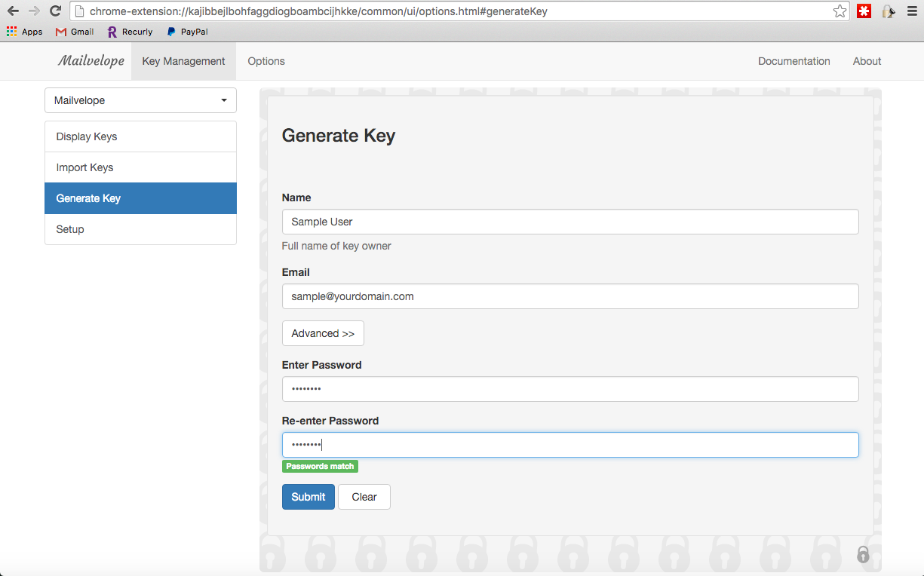Open the Documentation link
Screen dimensions: 924x576
794,61
